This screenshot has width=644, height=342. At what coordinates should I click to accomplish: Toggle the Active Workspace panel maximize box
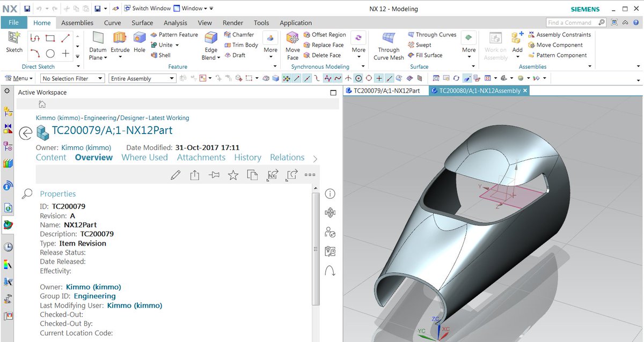(x=333, y=93)
